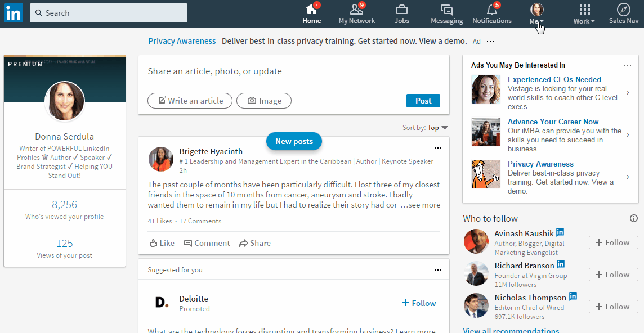Follow Avinash Kaushik
Screen dimensions: 644x333
[613, 242]
